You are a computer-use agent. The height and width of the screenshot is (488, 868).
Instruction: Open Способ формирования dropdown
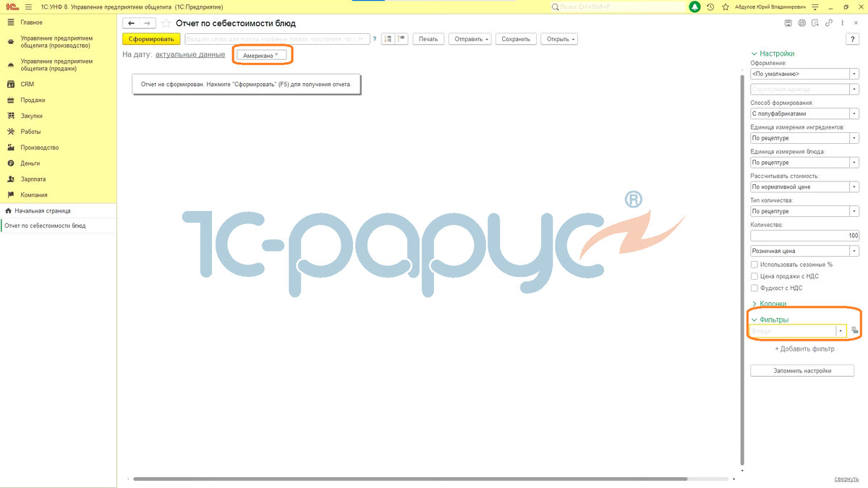tap(854, 114)
